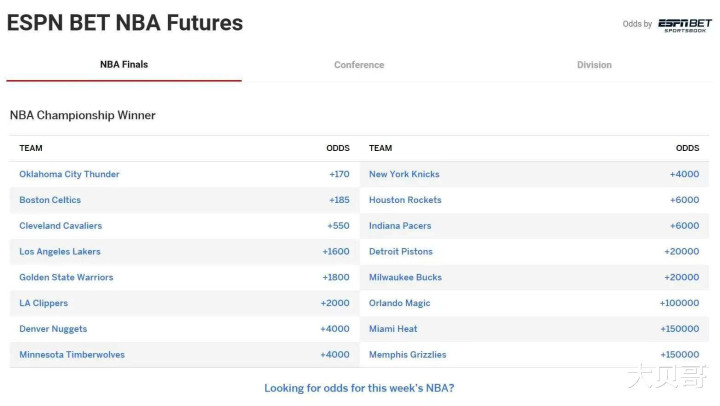Open the Golden State Warriors team link

[x=66, y=277]
